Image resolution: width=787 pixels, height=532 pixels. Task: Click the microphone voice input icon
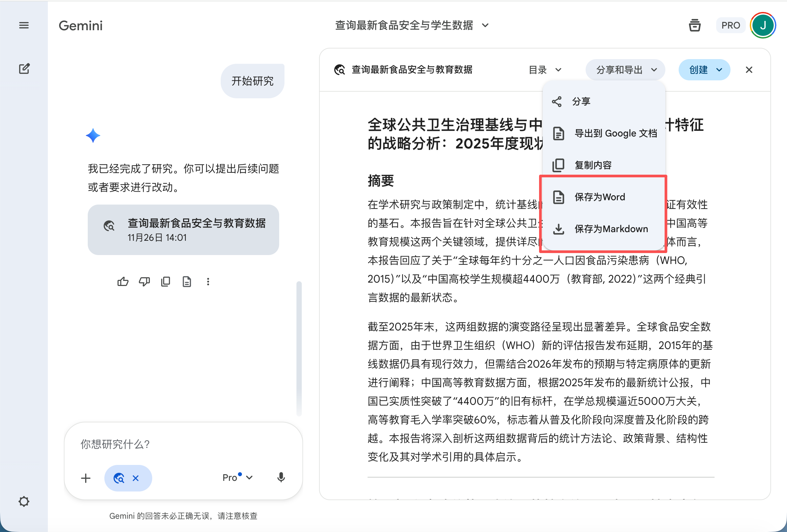281,478
